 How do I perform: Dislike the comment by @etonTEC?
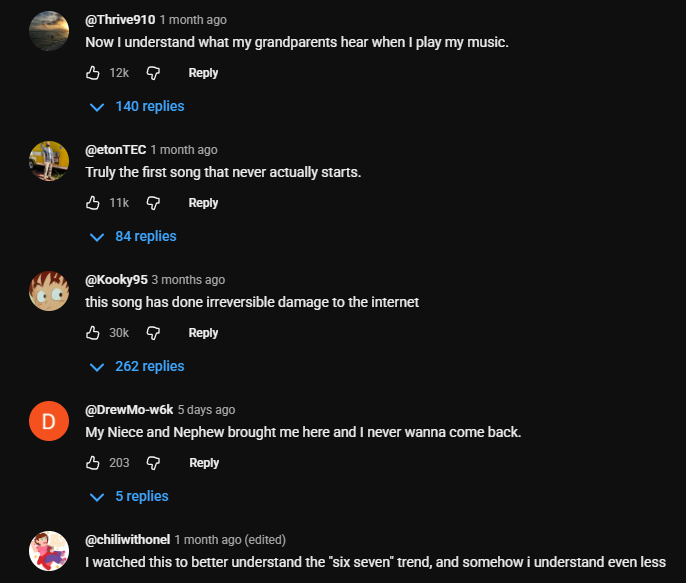point(153,203)
